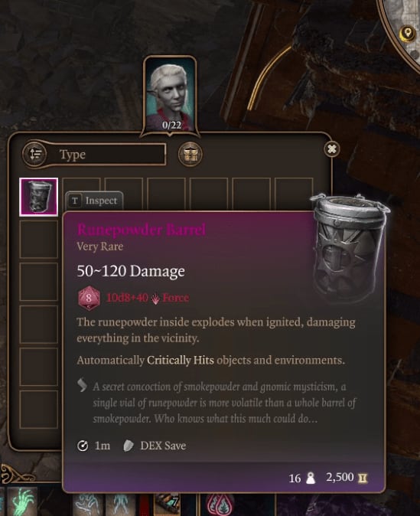Click the character portrait showing 0/22
420x516 pixels.
pos(171,96)
